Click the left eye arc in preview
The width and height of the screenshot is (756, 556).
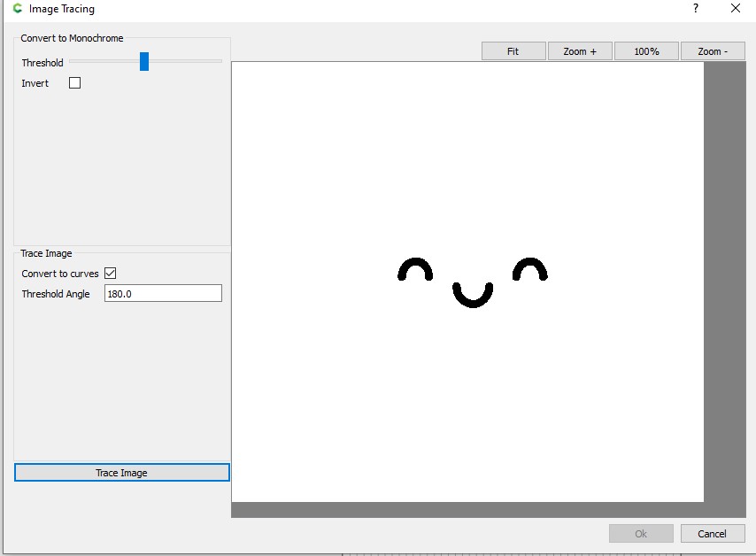[414, 263]
